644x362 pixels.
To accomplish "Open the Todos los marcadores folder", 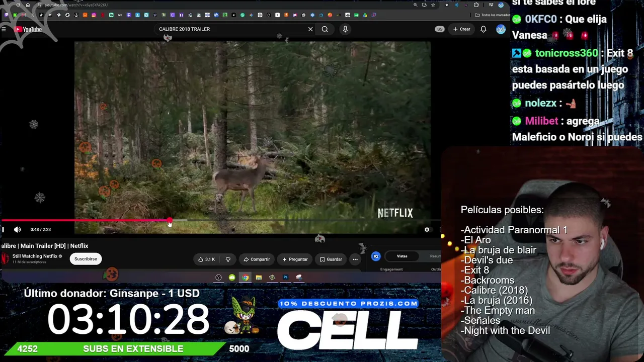I will (493, 15).
